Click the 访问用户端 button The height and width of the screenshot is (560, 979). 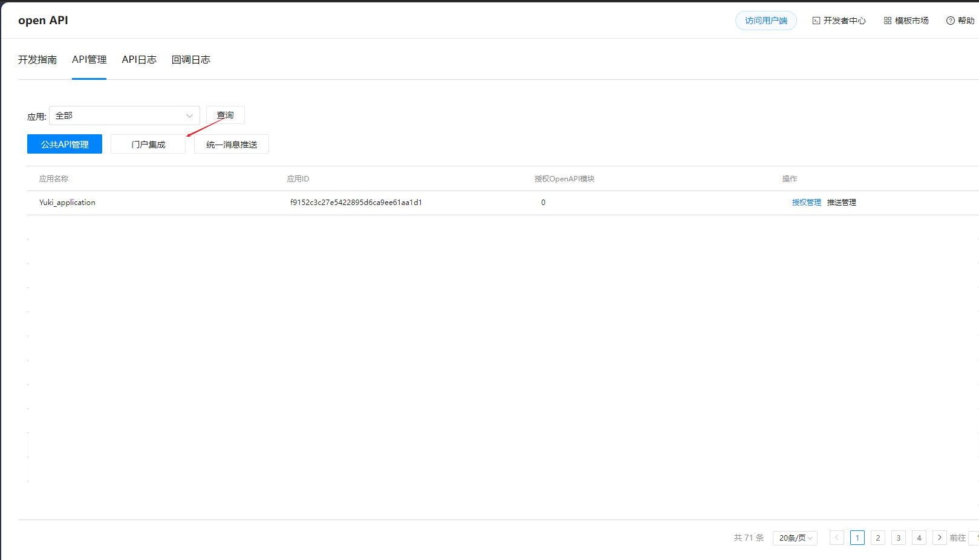click(x=766, y=21)
